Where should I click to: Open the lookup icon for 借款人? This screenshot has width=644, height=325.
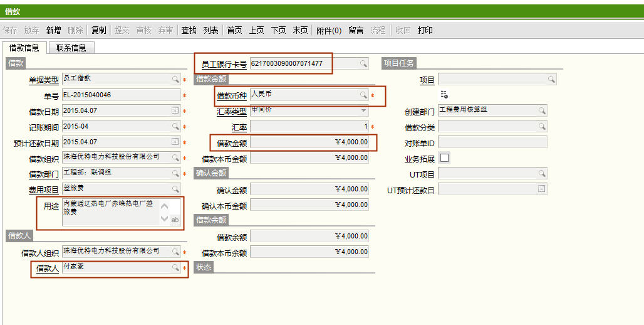tap(175, 268)
